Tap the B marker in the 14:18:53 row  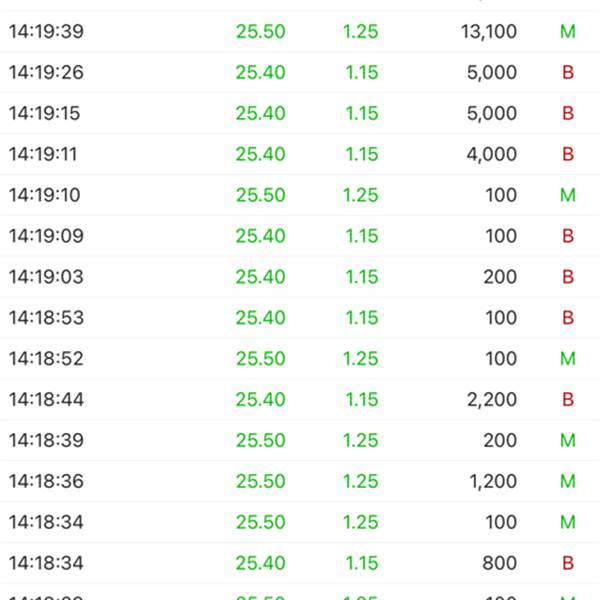[568, 318]
